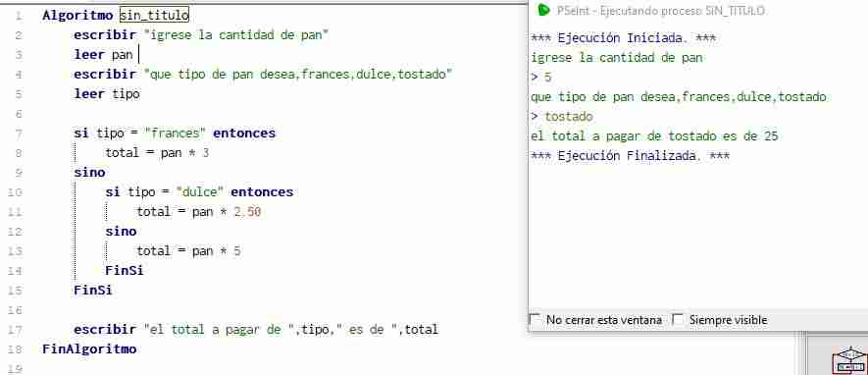Click the "sino" keyword on line 9
This screenshot has width=868, height=375.
89,172
